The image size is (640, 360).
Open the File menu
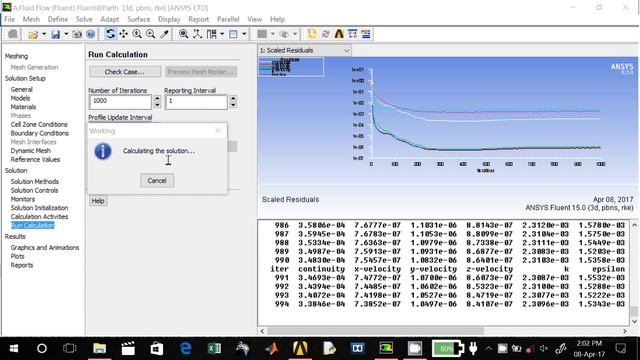click(x=9, y=19)
